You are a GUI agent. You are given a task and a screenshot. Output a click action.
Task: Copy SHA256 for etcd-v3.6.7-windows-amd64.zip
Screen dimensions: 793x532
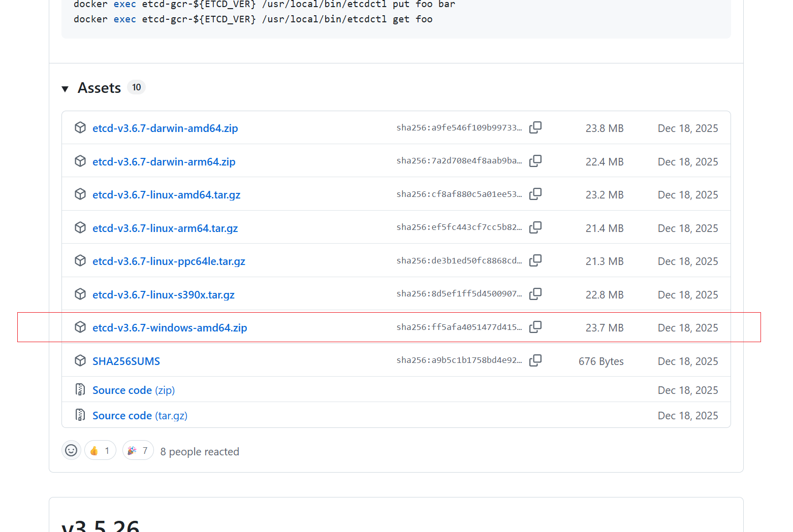click(535, 327)
